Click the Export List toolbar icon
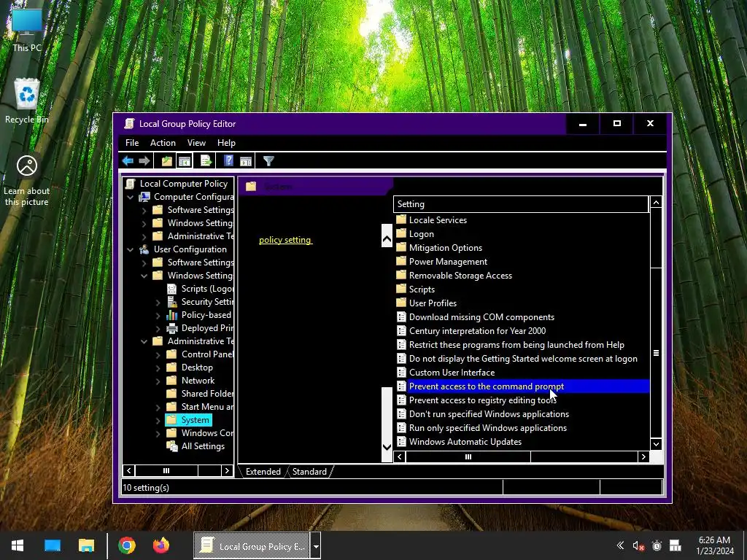The width and height of the screenshot is (747, 560). click(x=206, y=161)
